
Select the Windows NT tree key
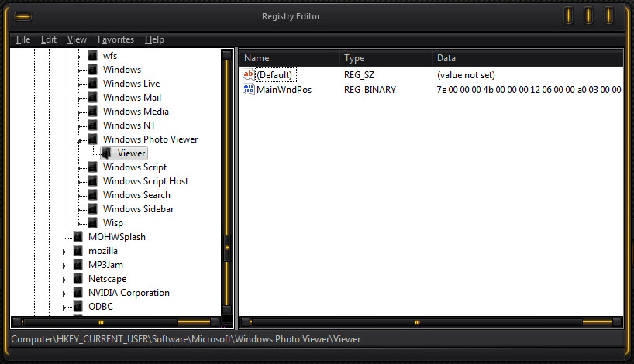coord(129,125)
